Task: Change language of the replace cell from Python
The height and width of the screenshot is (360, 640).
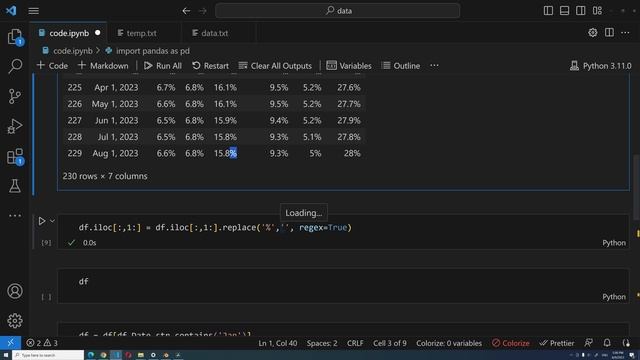Action: pyautogui.click(x=614, y=243)
